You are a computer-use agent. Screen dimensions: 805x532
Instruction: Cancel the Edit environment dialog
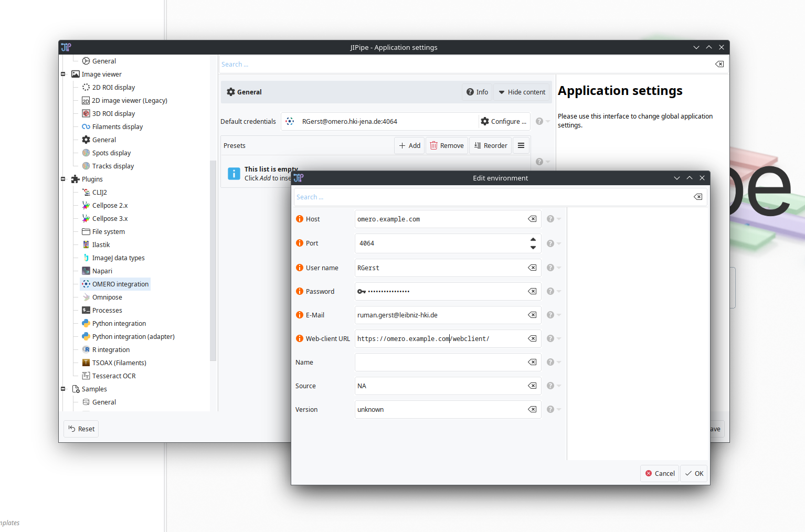pyautogui.click(x=660, y=473)
